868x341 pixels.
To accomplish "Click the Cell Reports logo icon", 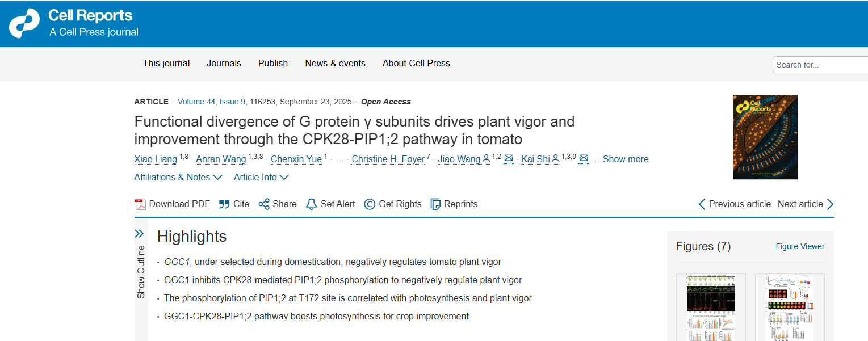I will coord(24,23).
